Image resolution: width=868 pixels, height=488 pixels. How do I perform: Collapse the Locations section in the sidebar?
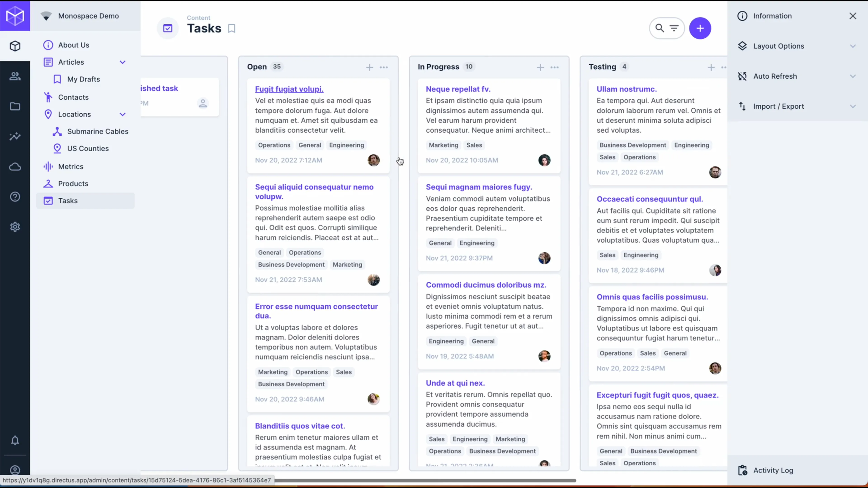(x=123, y=114)
